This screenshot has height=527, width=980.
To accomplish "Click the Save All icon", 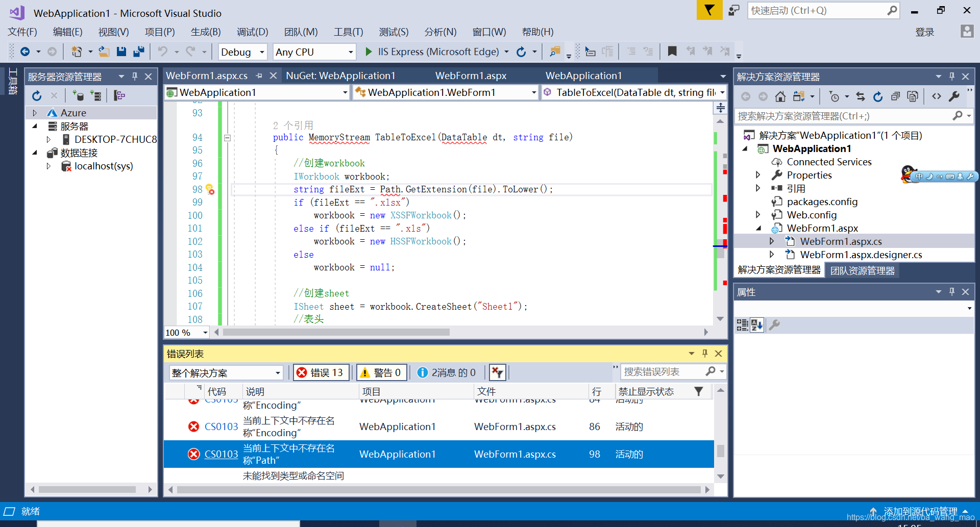I will (138, 52).
